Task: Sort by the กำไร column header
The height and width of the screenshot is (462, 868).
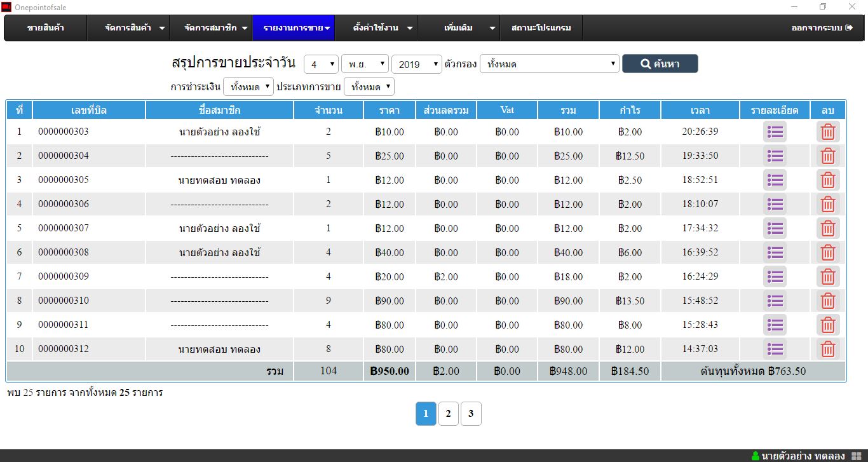Action: (x=630, y=110)
